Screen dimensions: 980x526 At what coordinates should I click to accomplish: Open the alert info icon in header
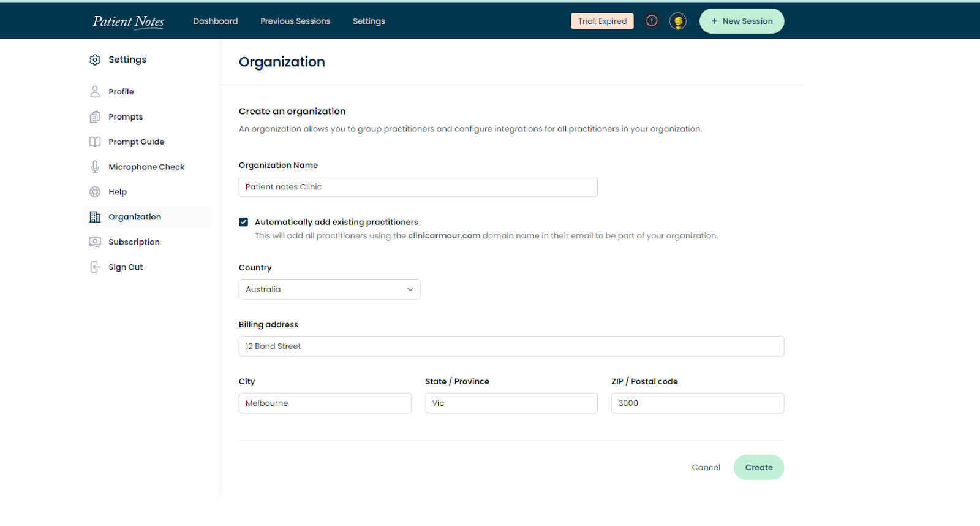[x=652, y=21]
